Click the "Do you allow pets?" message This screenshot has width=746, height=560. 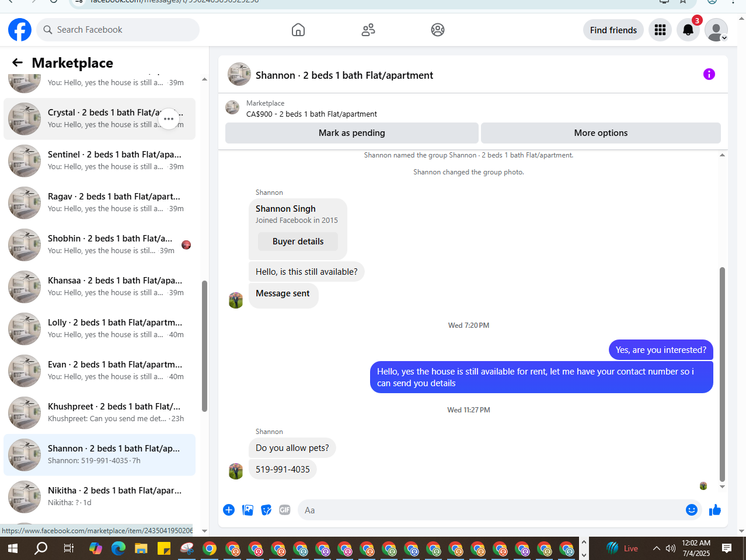pos(292,448)
